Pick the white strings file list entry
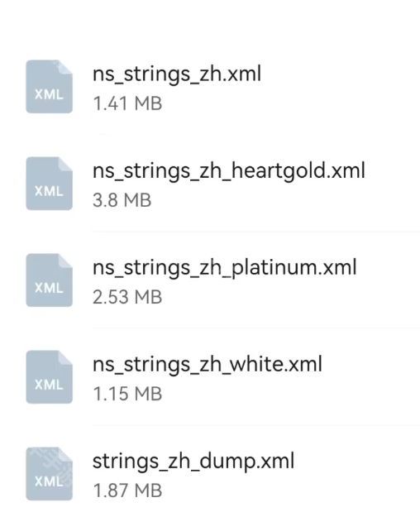The width and height of the screenshot is (420, 512). tap(210, 377)
